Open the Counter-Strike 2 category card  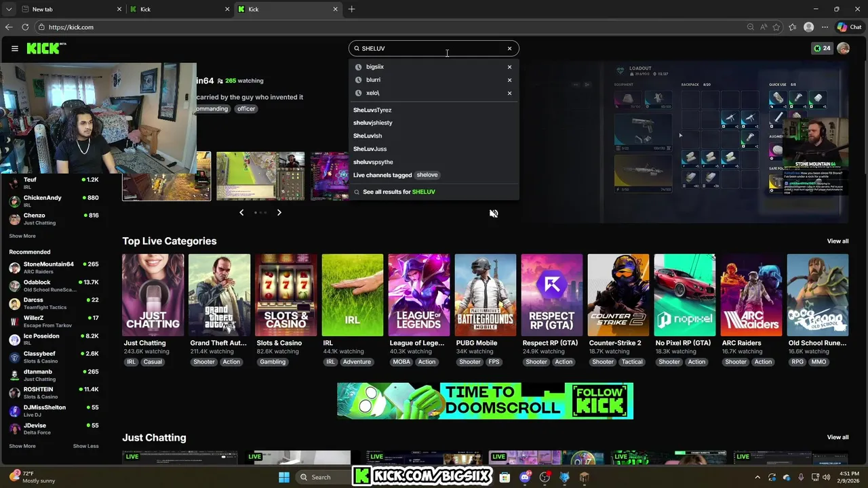(618, 295)
